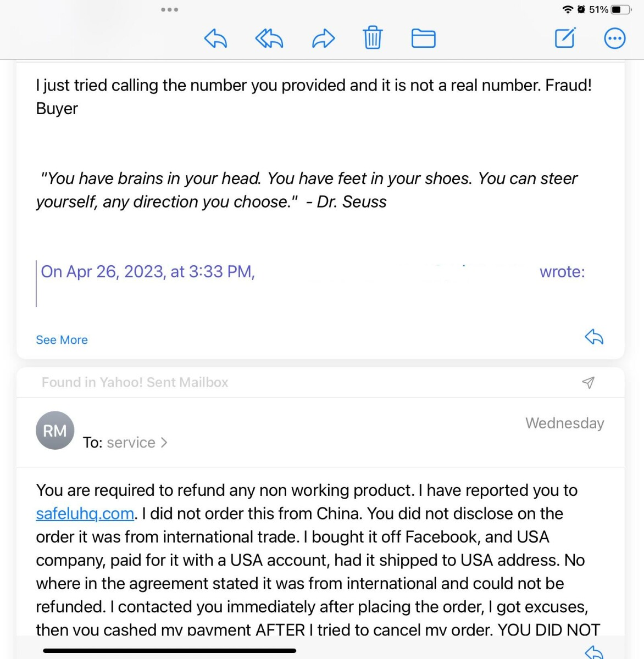This screenshot has height=659, width=644.
Task: Tap the partial reply arrow at bottom right
Action: pyautogui.click(x=594, y=652)
